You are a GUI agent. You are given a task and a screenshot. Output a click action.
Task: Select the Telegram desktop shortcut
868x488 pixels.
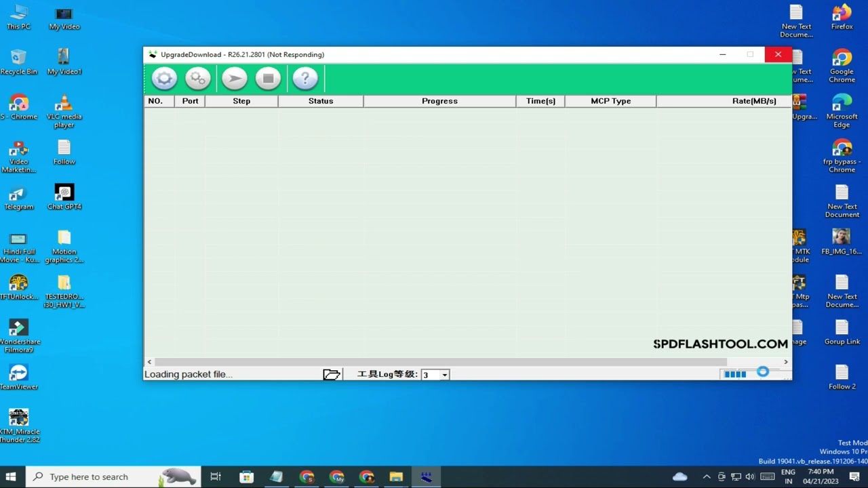click(x=18, y=197)
